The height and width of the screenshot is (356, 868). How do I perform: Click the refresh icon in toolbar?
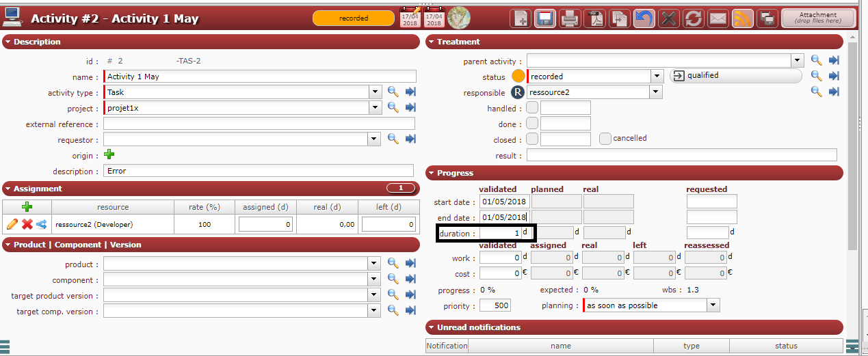[693, 18]
